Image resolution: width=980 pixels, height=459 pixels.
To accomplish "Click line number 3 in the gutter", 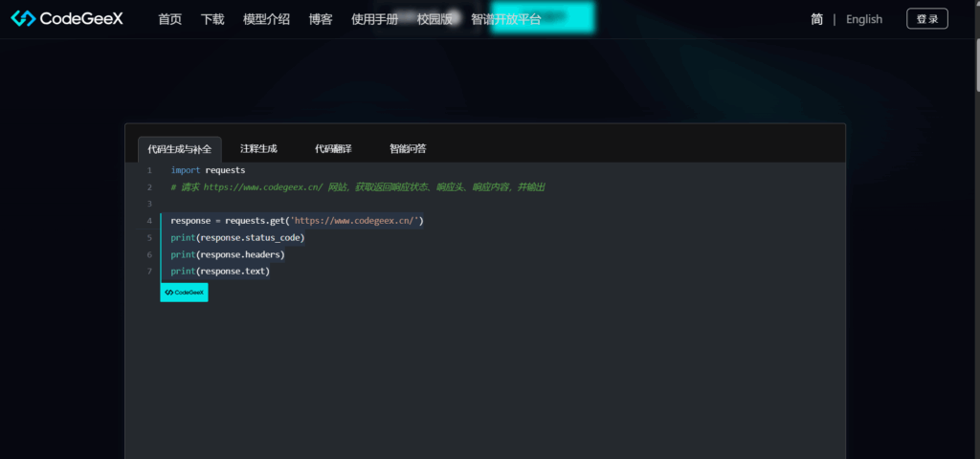I will (x=149, y=204).
